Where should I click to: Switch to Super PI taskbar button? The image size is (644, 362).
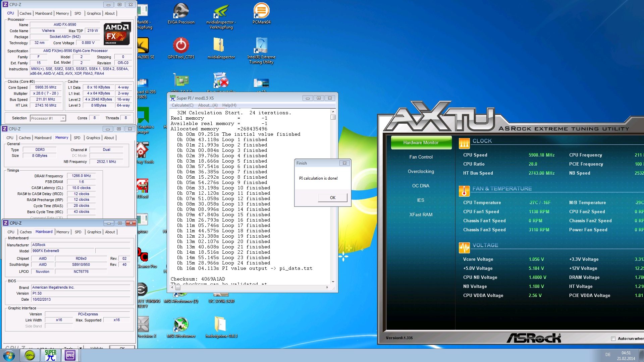(x=50, y=355)
